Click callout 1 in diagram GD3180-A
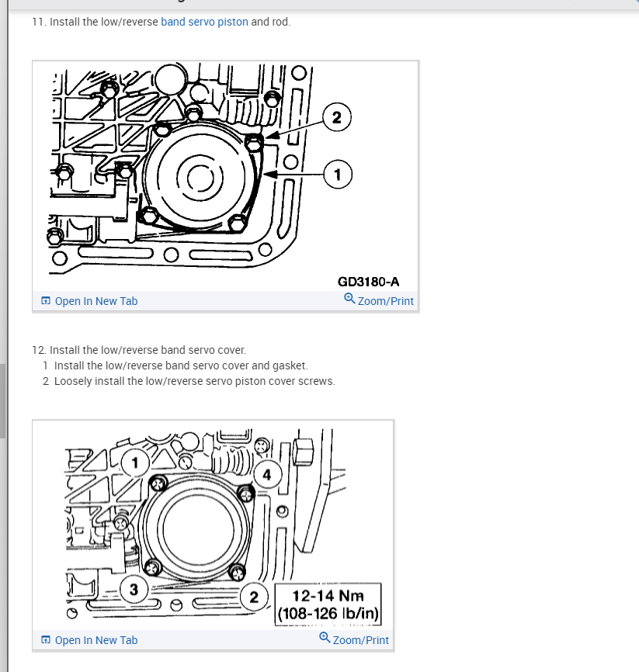 coord(338,175)
